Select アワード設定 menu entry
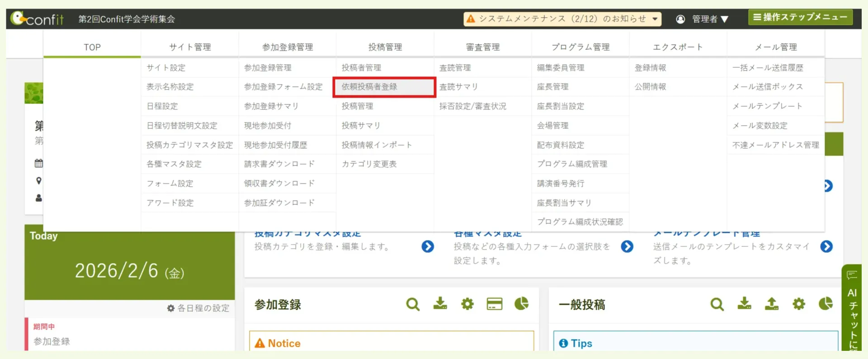The width and height of the screenshot is (868, 359). coord(190,203)
